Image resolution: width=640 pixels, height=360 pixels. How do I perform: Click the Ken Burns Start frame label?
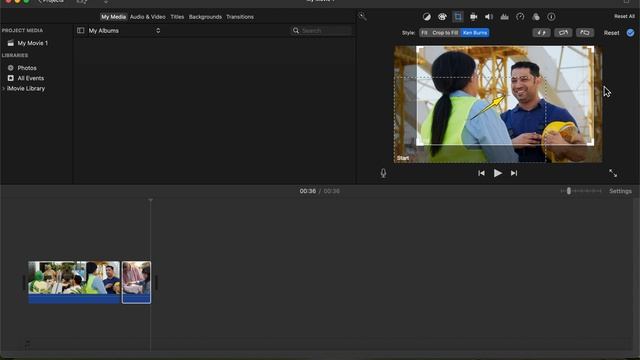(x=403, y=158)
